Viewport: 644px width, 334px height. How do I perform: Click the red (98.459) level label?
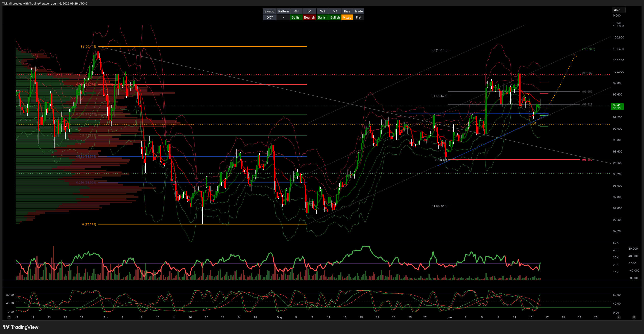coord(588,160)
